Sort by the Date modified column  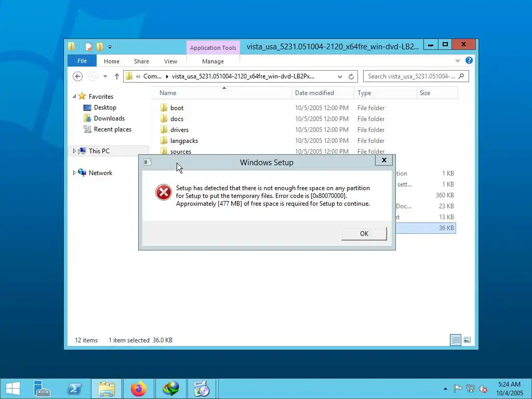323,93
